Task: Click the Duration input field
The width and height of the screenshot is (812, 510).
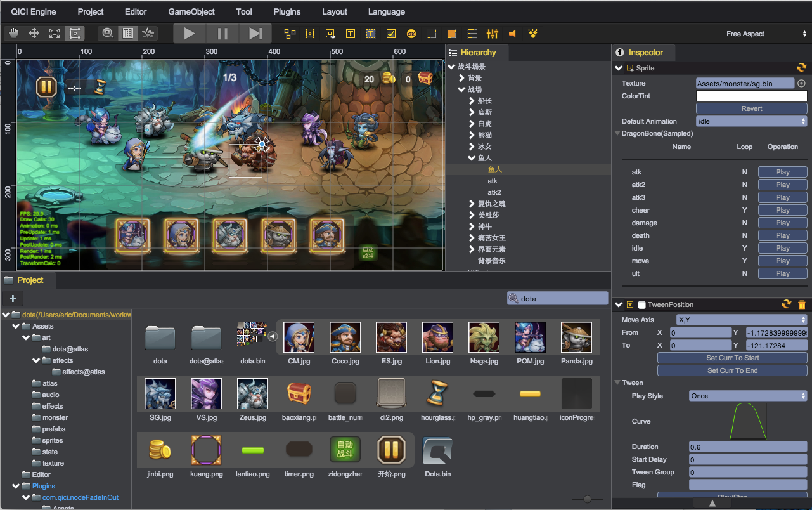Action: 748,447
